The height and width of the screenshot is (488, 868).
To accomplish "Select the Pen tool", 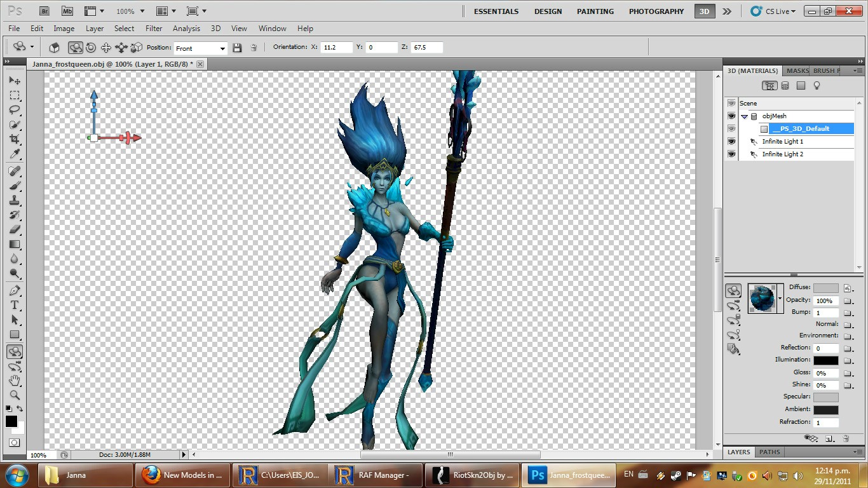I will pyautogui.click(x=15, y=290).
